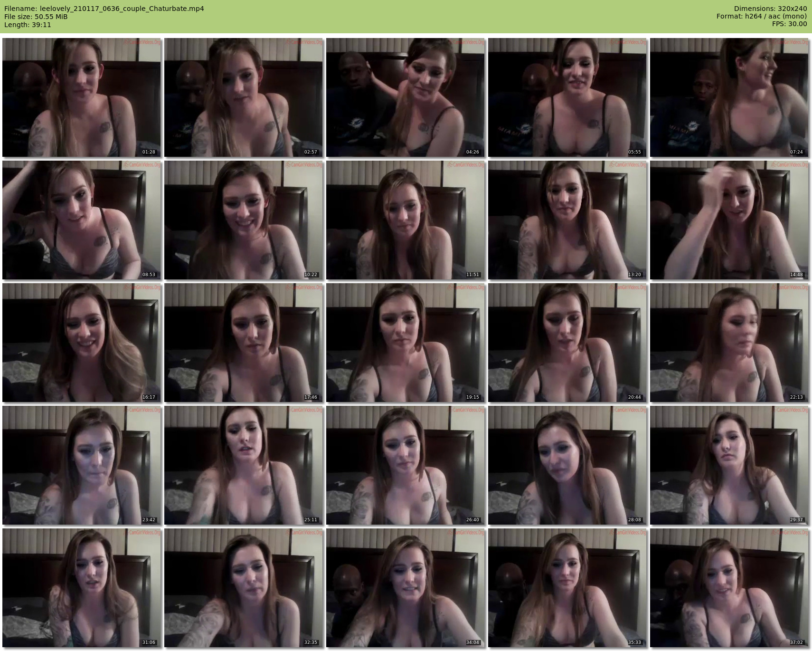This screenshot has width=812, height=651.
Task: Click the frame marked 10:22
Action: click(244, 220)
